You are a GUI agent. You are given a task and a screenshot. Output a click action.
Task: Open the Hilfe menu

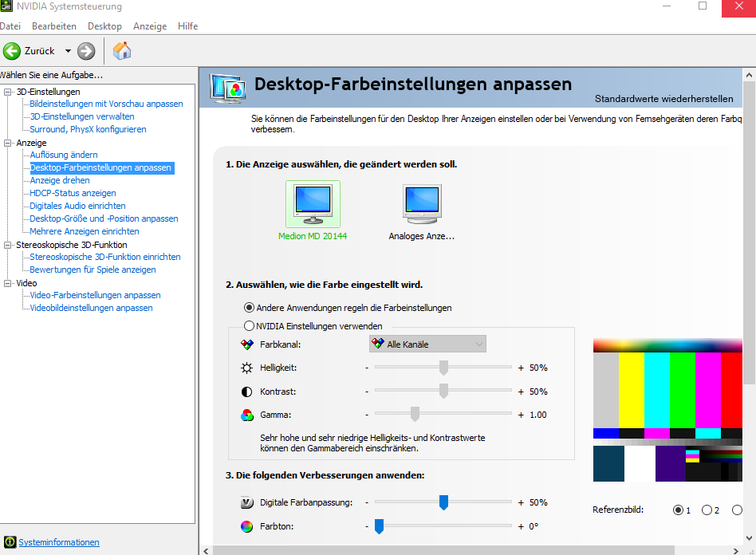coord(188,26)
